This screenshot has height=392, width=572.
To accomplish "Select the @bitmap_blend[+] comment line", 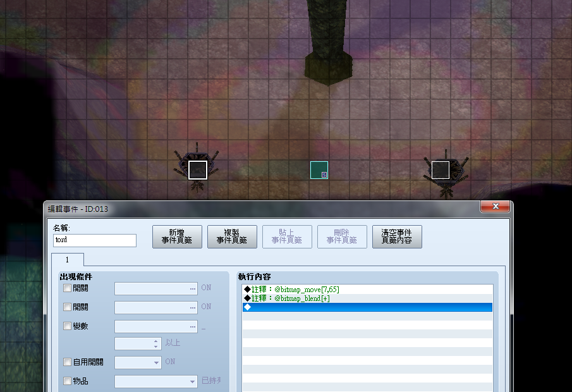I will point(367,298).
